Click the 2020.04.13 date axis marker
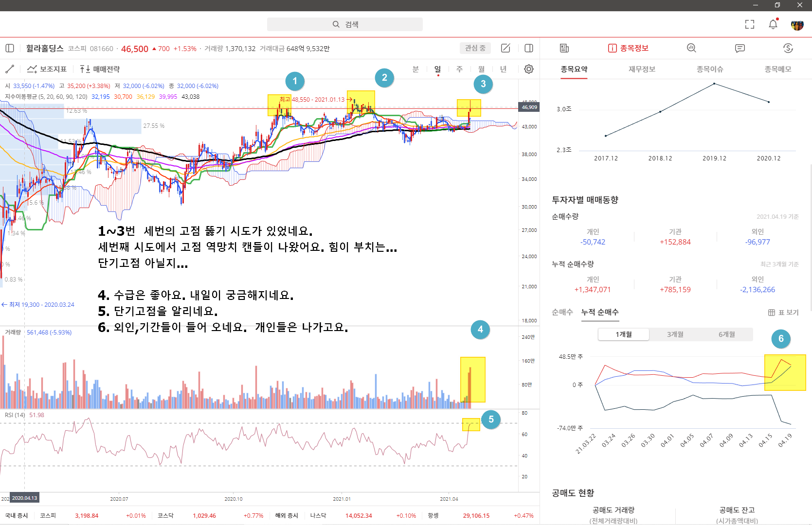 coord(24,498)
